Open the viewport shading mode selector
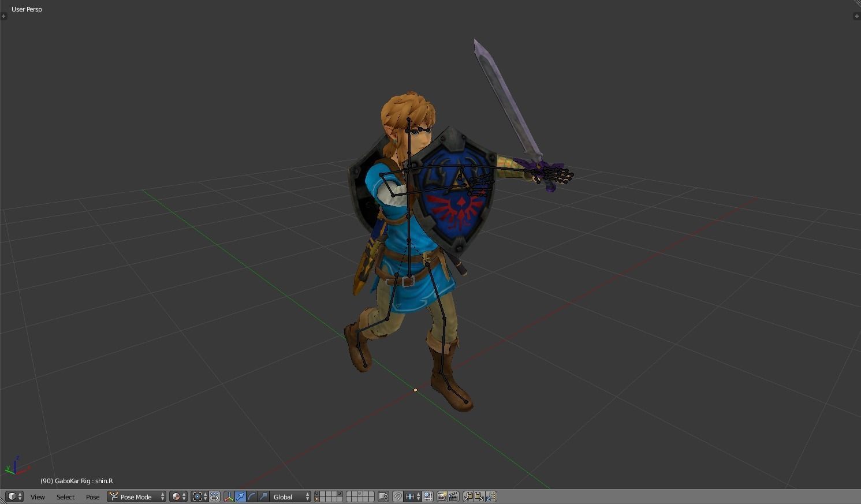The height and width of the screenshot is (504, 861). coord(178,496)
